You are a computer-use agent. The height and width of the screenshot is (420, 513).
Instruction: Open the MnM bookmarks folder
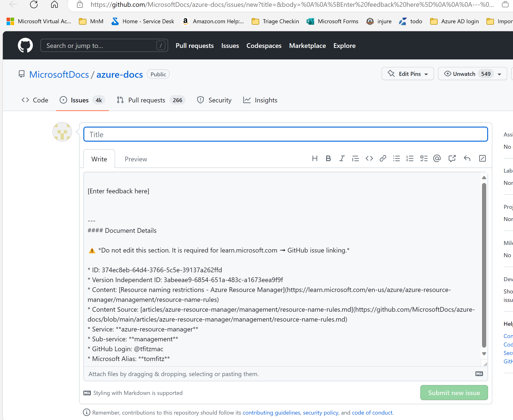coord(91,21)
